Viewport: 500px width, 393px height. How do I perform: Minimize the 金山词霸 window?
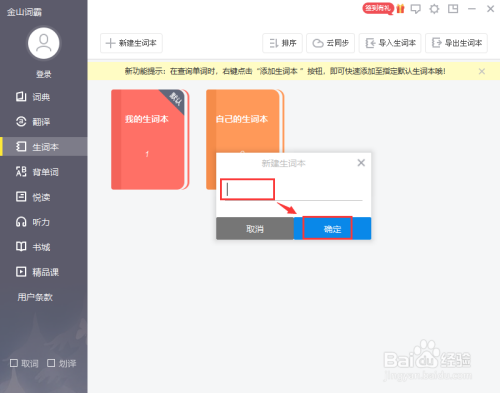(472, 9)
